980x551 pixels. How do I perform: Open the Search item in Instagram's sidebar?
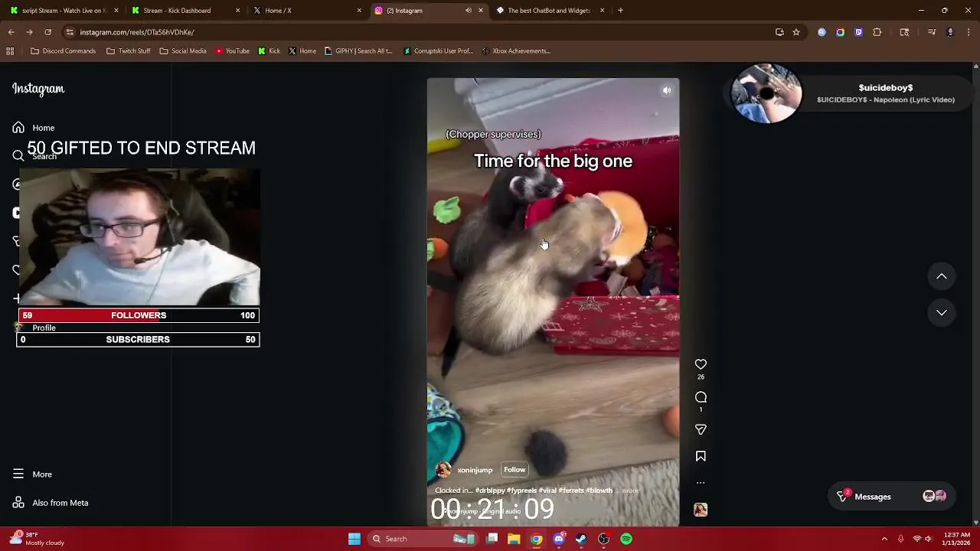[x=34, y=156]
